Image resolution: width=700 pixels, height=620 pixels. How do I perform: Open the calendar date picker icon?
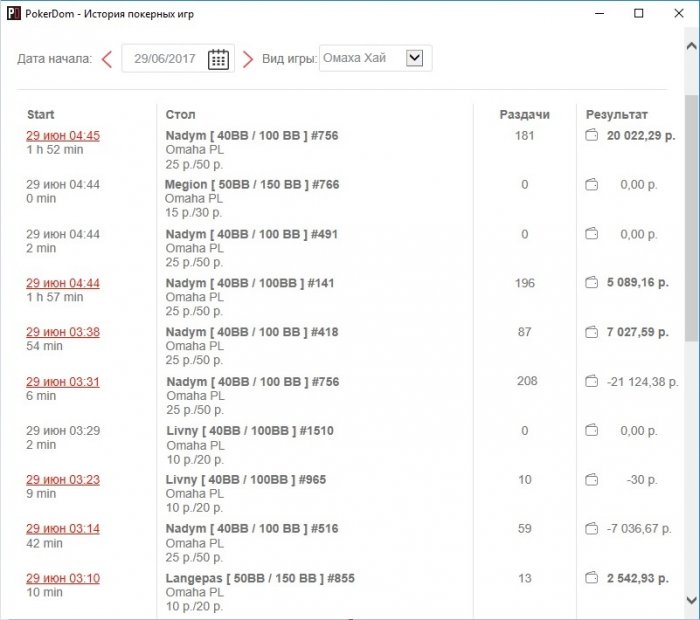pyautogui.click(x=218, y=59)
